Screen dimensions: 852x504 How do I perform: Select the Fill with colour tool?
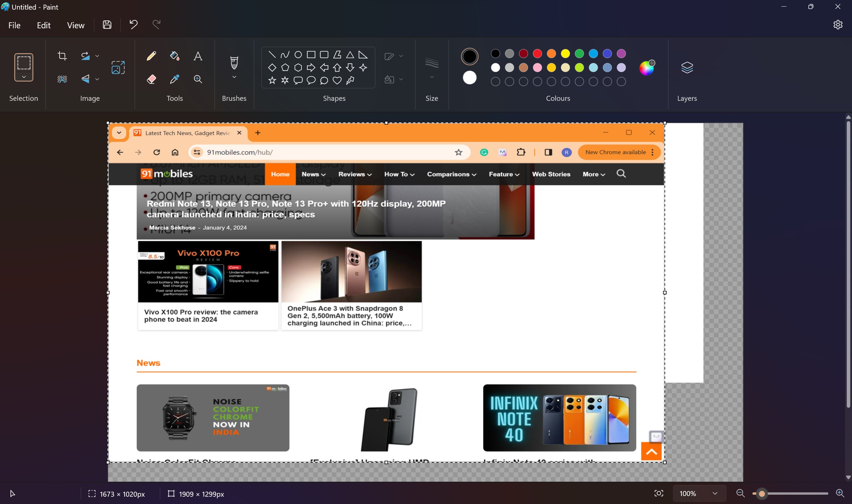[x=174, y=55]
